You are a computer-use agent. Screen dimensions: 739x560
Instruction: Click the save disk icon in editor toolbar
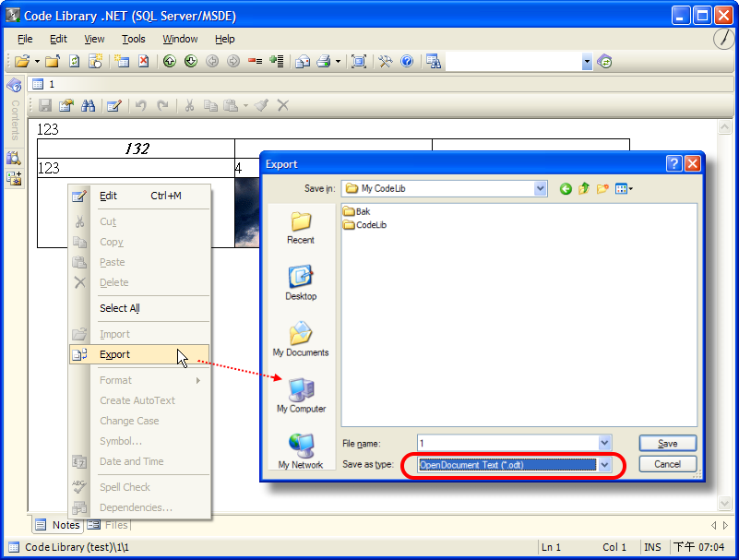point(45,105)
